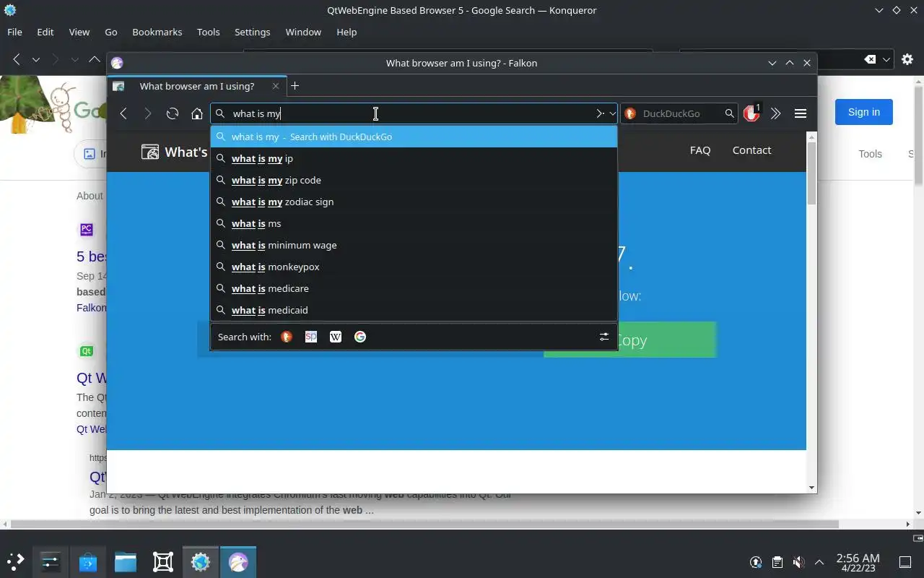Viewport: 924px width, 578px height.
Task: Reload the page in Falkon
Action: click(173, 113)
